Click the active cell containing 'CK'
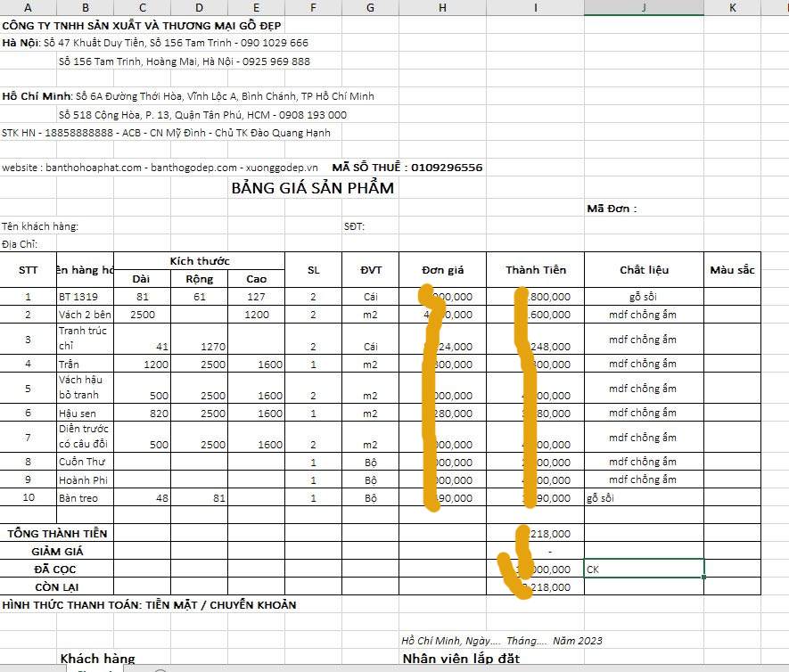The width and height of the screenshot is (789, 672). (x=644, y=569)
